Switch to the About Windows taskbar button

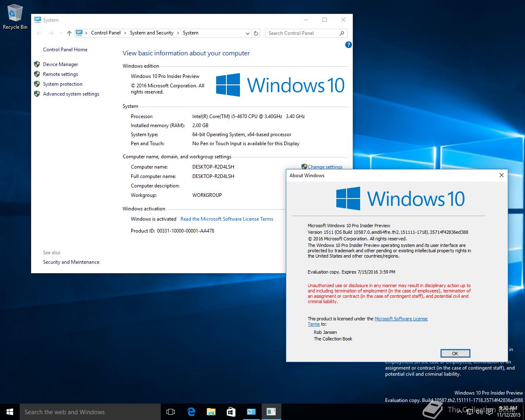point(271,412)
